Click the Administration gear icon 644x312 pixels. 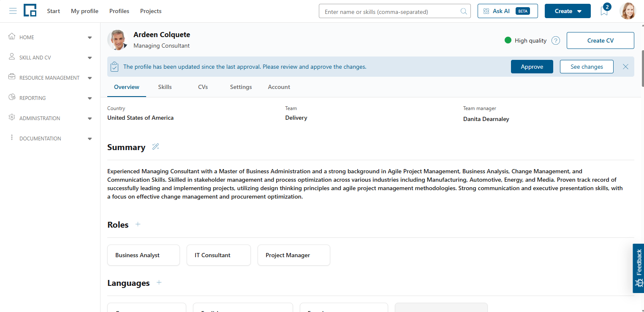(x=12, y=117)
